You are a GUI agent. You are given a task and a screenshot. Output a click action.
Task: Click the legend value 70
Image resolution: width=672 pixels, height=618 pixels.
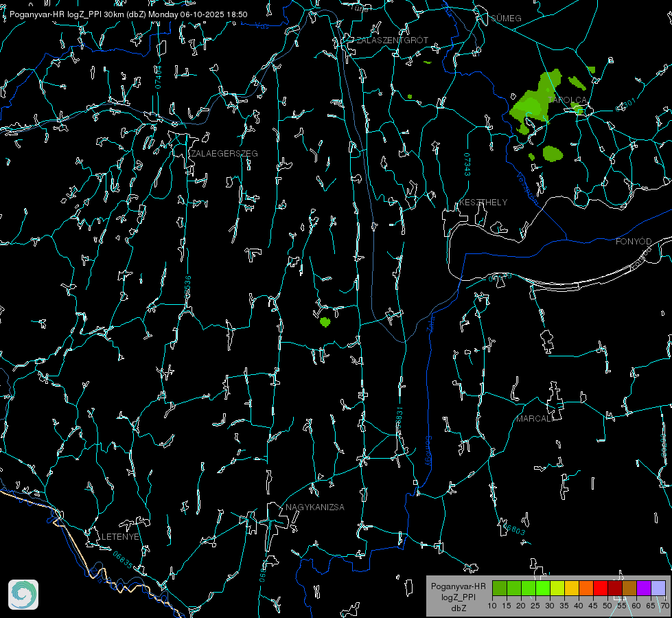(x=664, y=606)
